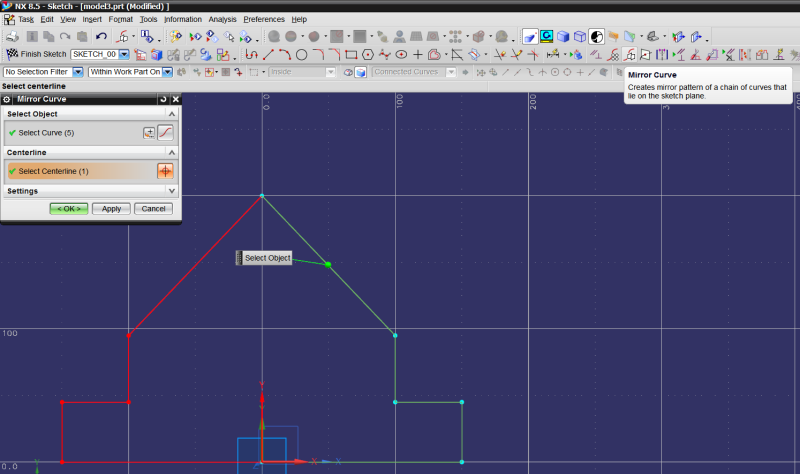Open the No Selection Filter dropdown

pyautogui.click(x=78, y=72)
